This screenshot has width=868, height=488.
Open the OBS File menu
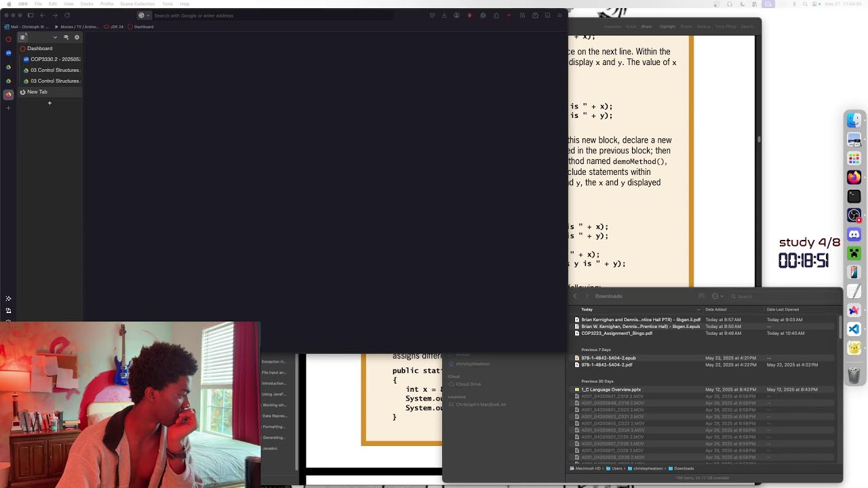38,4
